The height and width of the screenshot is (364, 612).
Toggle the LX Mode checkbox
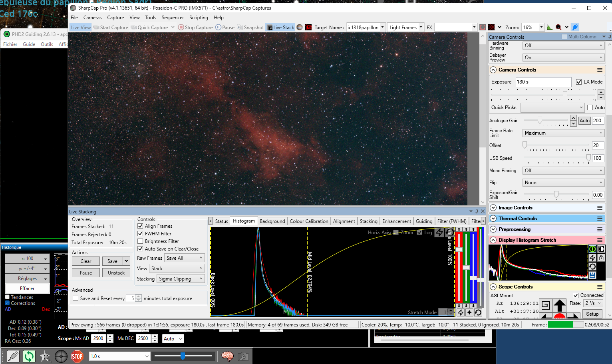[579, 82]
